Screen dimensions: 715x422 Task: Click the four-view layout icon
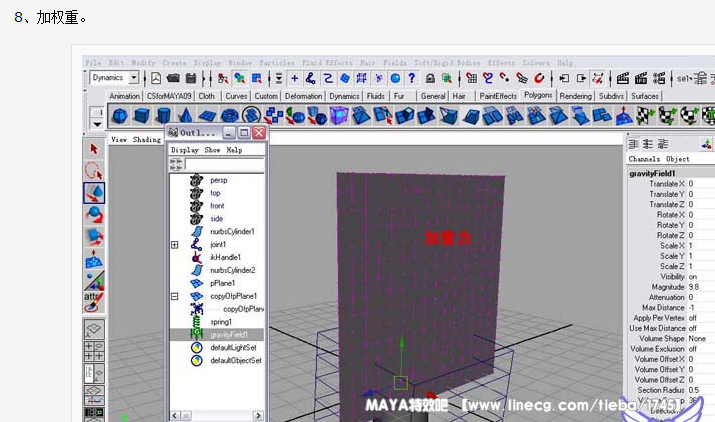[94, 351]
